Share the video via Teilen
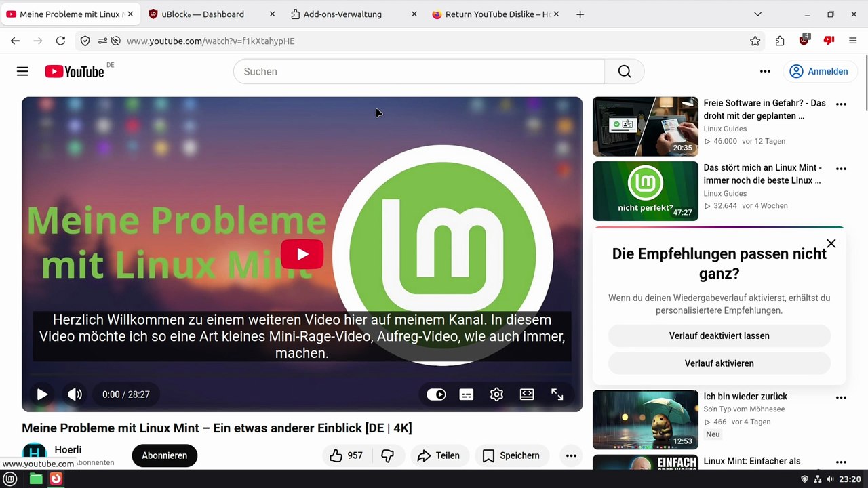Image resolution: width=868 pixels, height=488 pixels. tap(438, 455)
